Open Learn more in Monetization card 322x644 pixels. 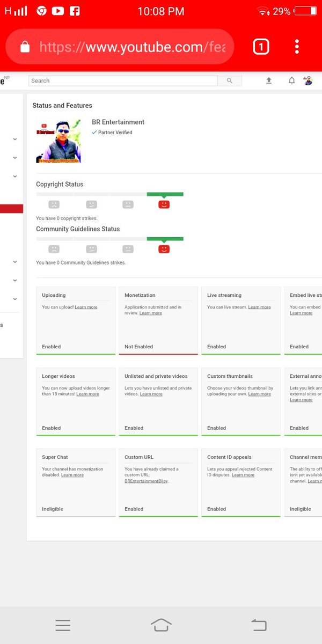tap(150, 313)
